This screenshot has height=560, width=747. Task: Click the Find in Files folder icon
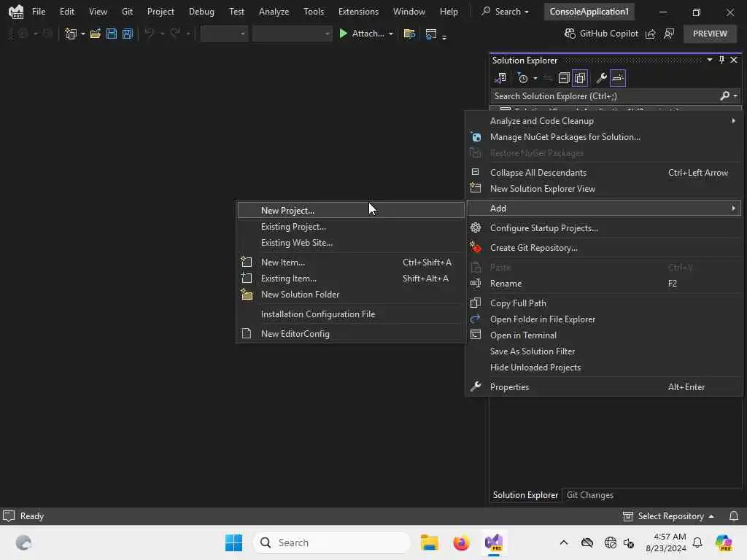click(x=409, y=34)
